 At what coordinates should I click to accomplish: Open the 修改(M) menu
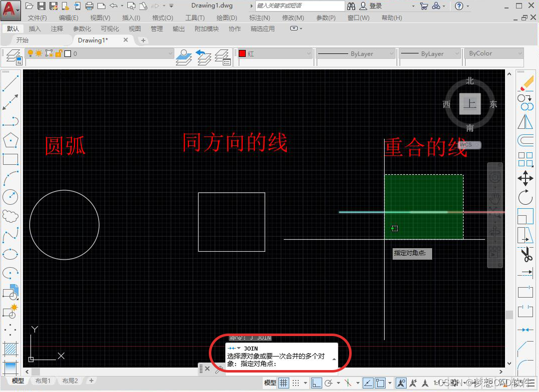[x=293, y=17]
